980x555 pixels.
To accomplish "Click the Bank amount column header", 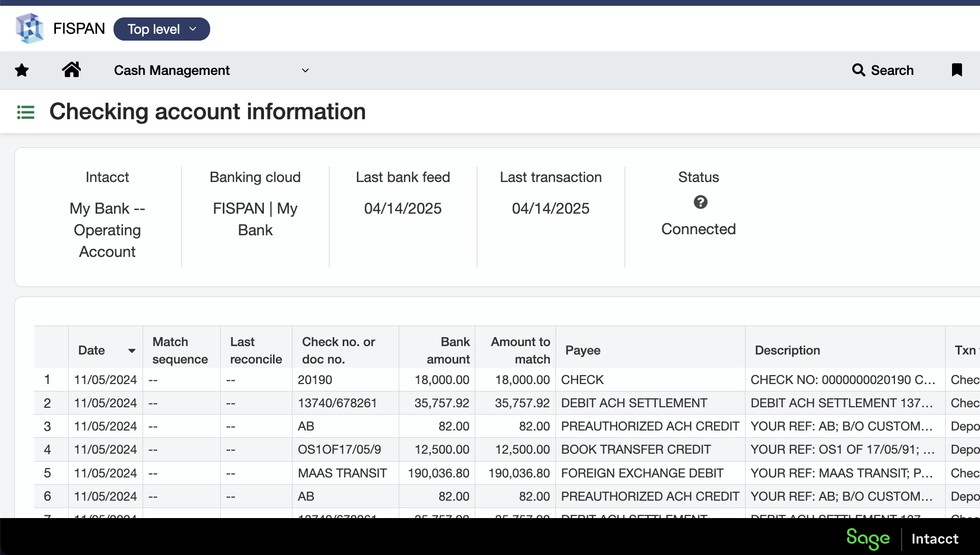I will pyautogui.click(x=448, y=350).
